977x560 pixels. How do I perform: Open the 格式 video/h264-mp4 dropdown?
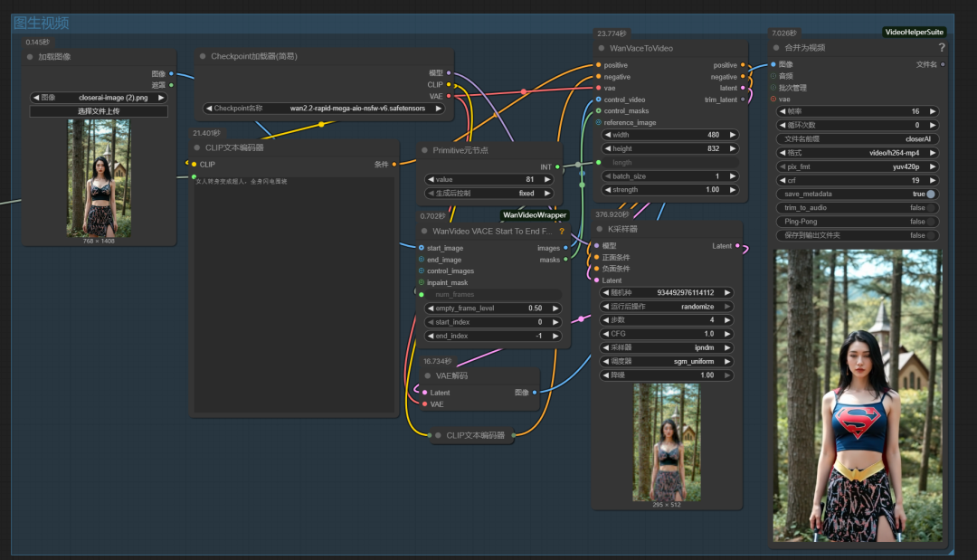858,153
